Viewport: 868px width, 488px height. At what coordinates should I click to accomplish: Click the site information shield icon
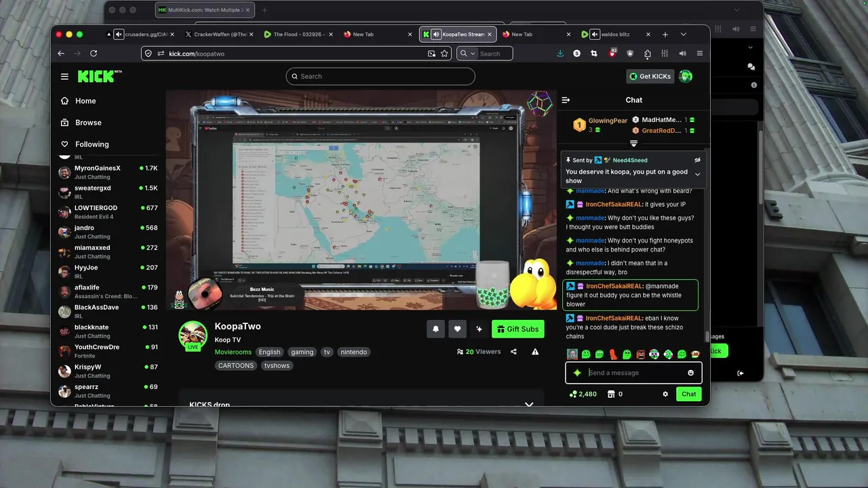point(149,54)
